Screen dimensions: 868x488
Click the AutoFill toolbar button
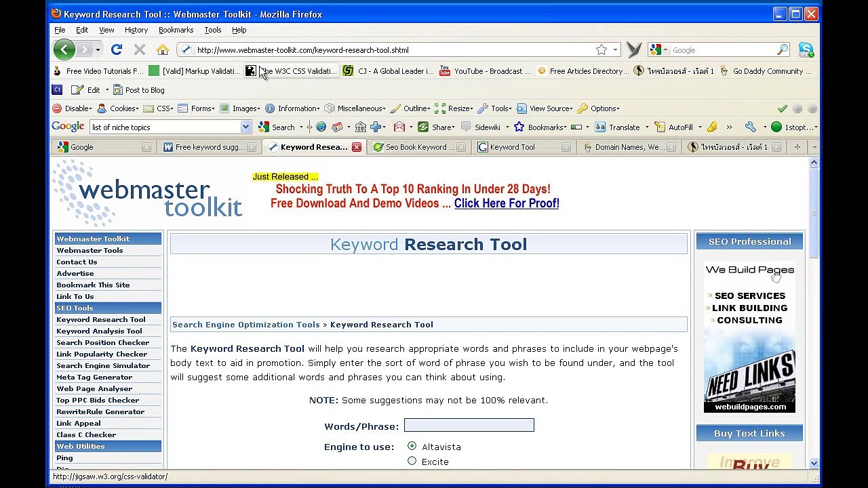[x=674, y=127]
